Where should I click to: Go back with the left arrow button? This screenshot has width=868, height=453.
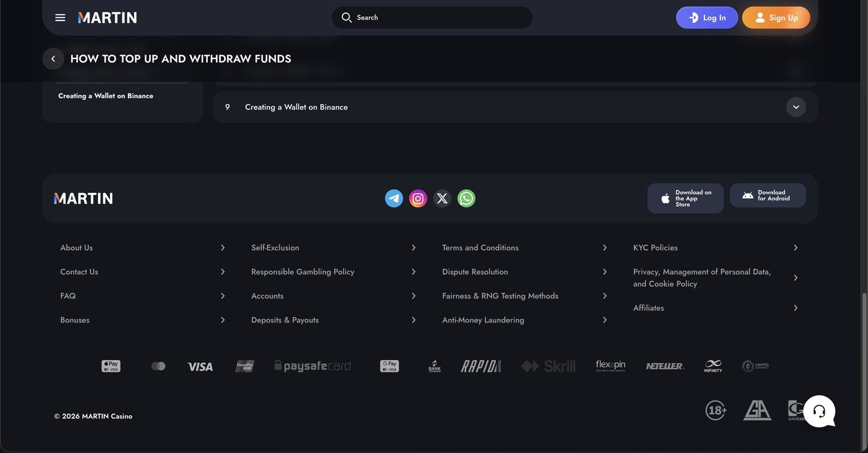pyautogui.click(x=53, y=58)
